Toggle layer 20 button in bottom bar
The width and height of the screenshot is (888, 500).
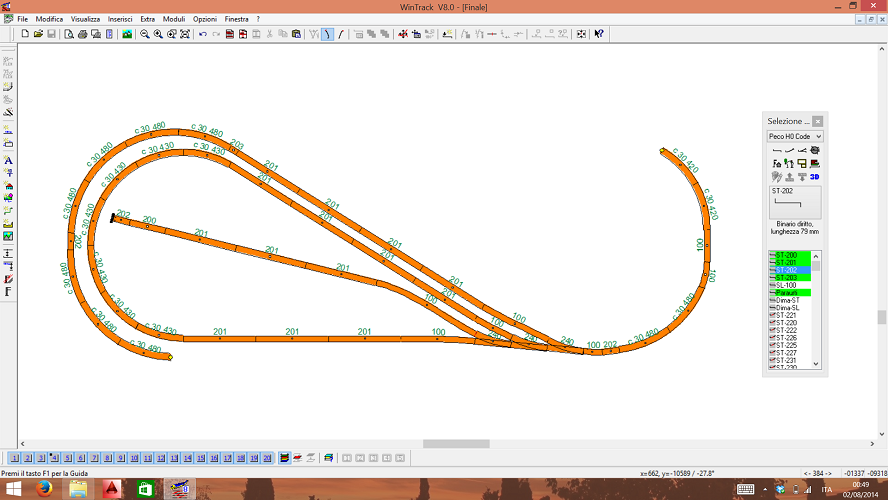tap(267, 457)
